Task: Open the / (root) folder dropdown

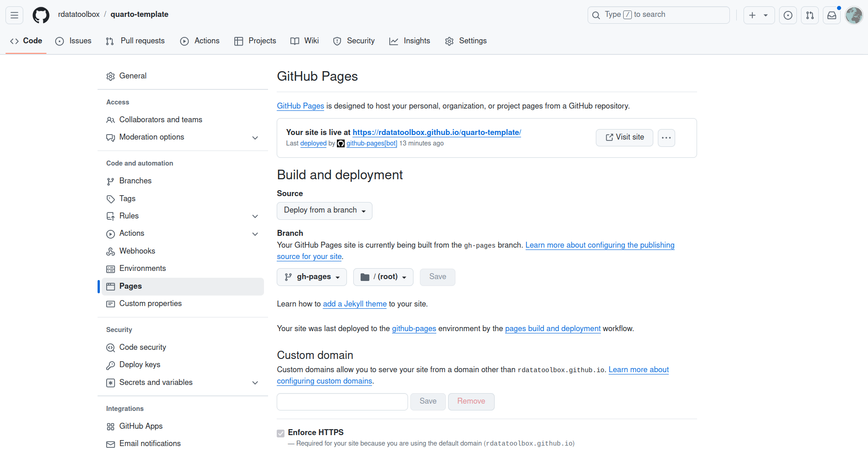Action: [383, 277]
